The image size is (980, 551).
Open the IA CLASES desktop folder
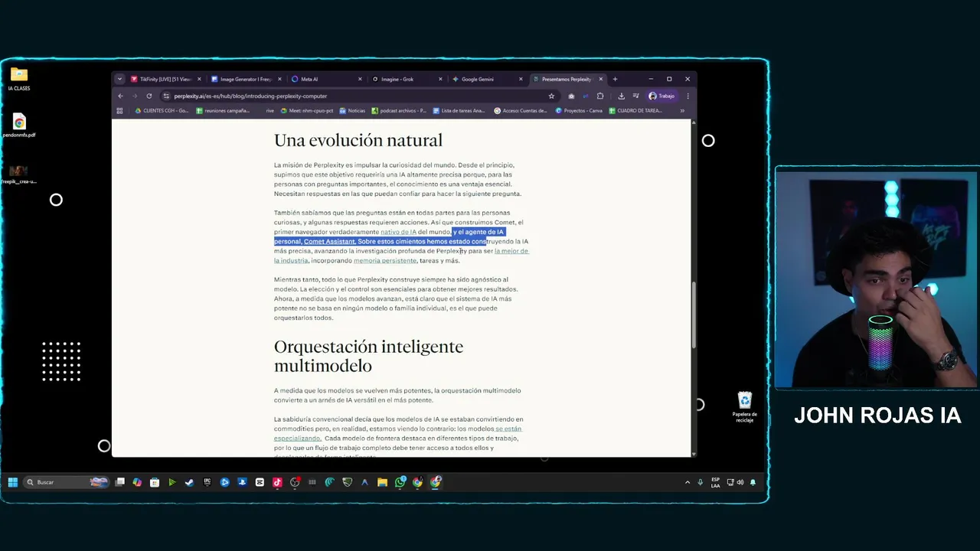tap(19, 79)
